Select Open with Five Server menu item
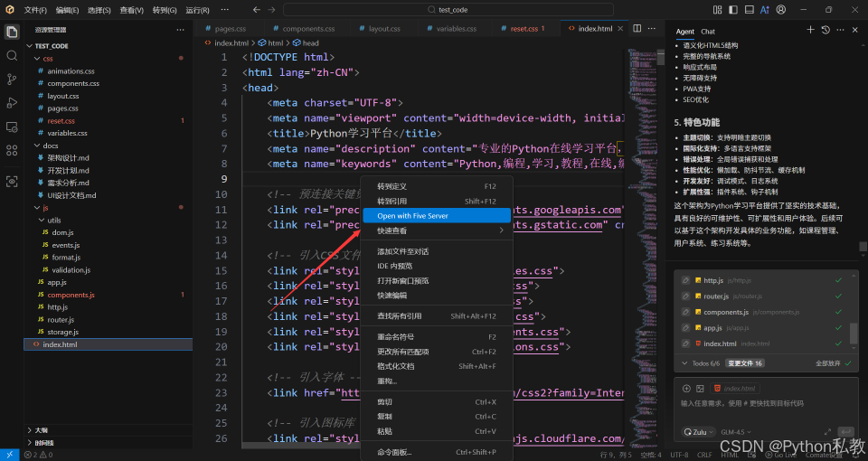 click(412, 216)
